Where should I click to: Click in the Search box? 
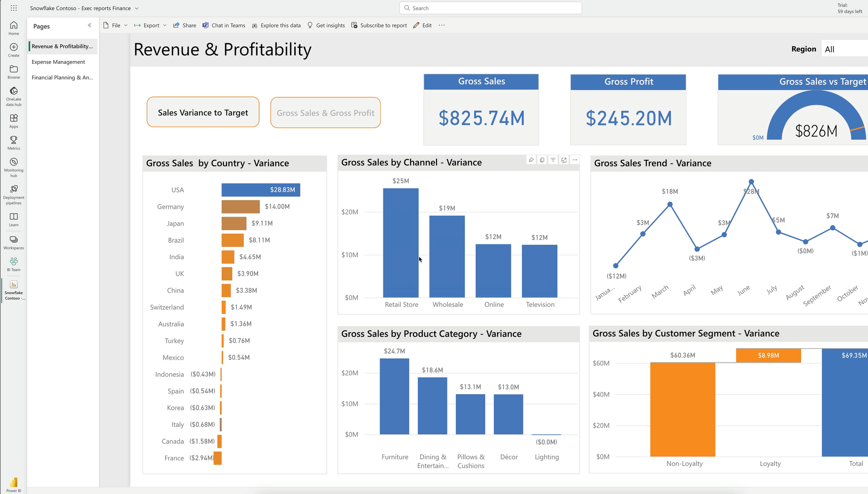point(490,8)
